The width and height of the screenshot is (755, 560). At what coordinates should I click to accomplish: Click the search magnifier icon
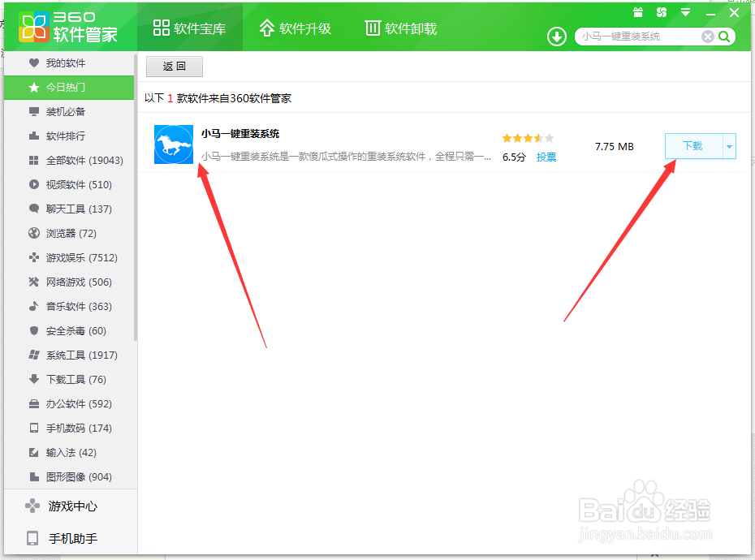(x=724, y=37)
